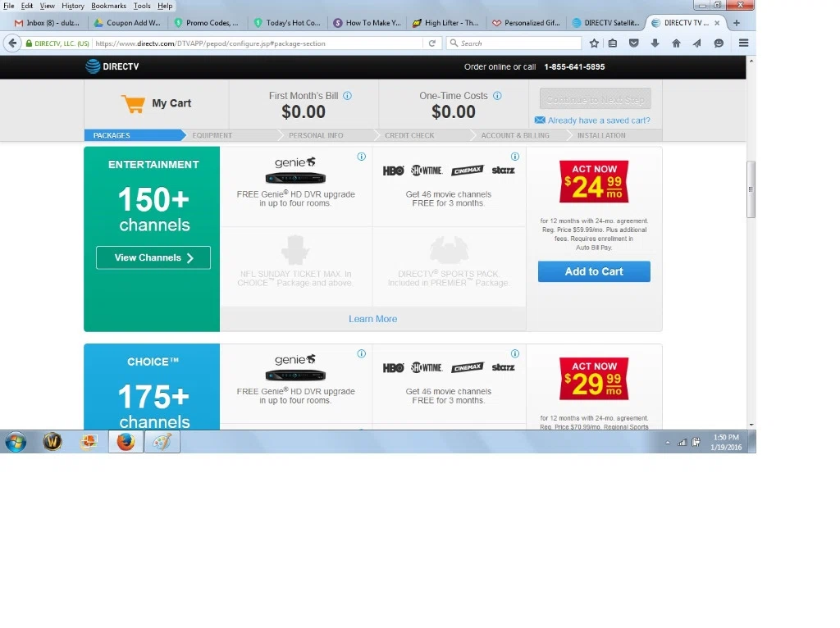Switch to Today's Hot Co... tab
This screenshot has height=628, width=840.
pyautogui.click(x=288, y=23)
